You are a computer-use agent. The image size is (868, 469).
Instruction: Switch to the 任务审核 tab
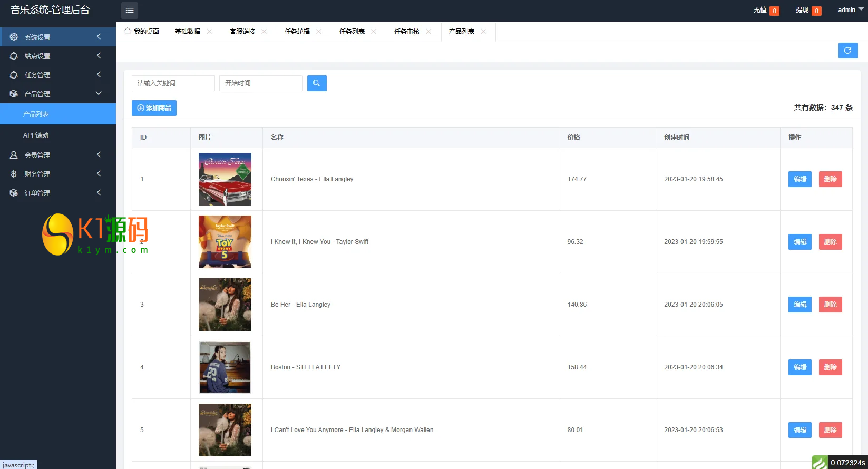point(407,32)
